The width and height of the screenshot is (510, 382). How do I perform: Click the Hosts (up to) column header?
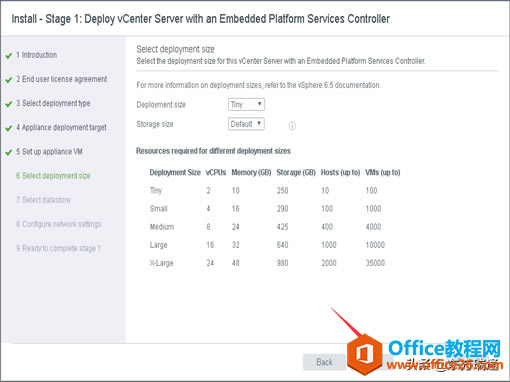(340, 172)
